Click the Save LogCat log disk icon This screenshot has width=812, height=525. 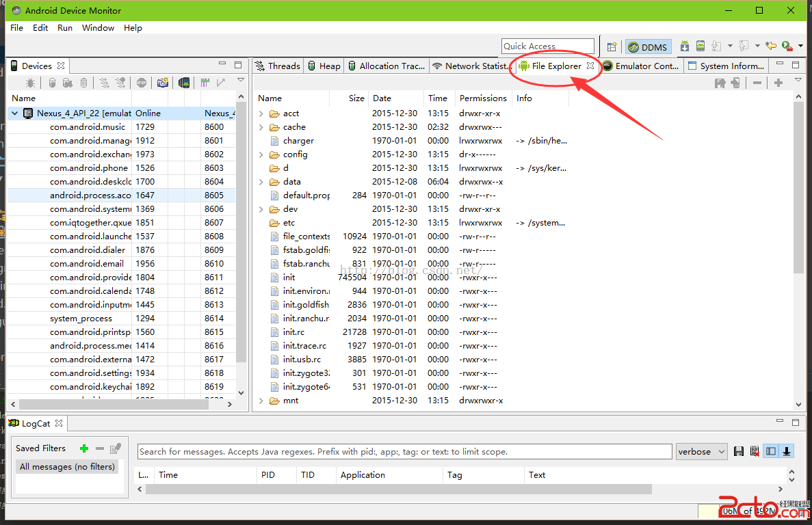coord(739,452)
